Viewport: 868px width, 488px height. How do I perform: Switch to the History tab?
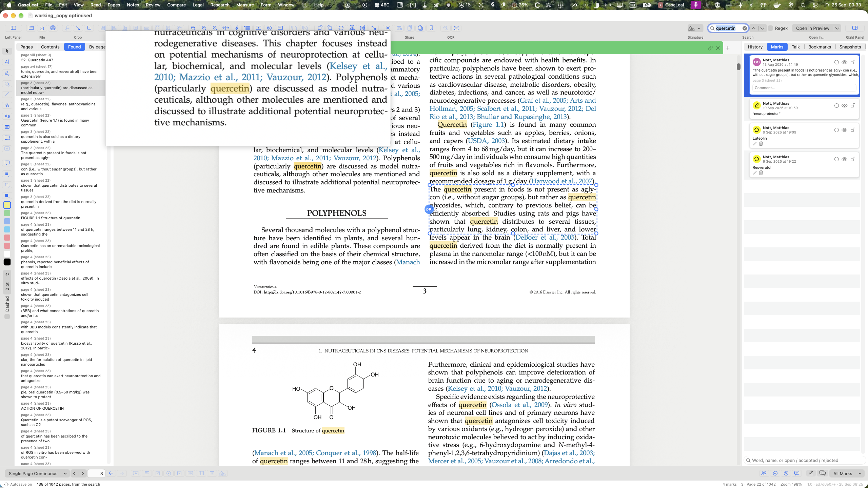755,47
